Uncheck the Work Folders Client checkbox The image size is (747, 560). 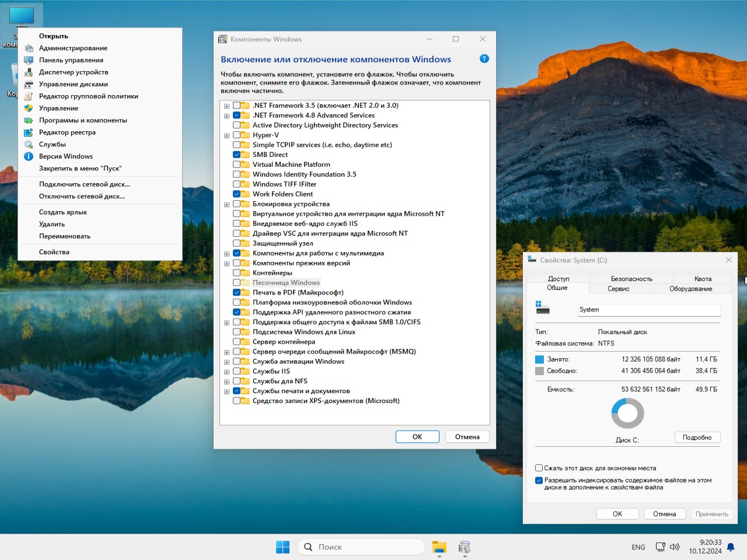[x=236, y=194]
